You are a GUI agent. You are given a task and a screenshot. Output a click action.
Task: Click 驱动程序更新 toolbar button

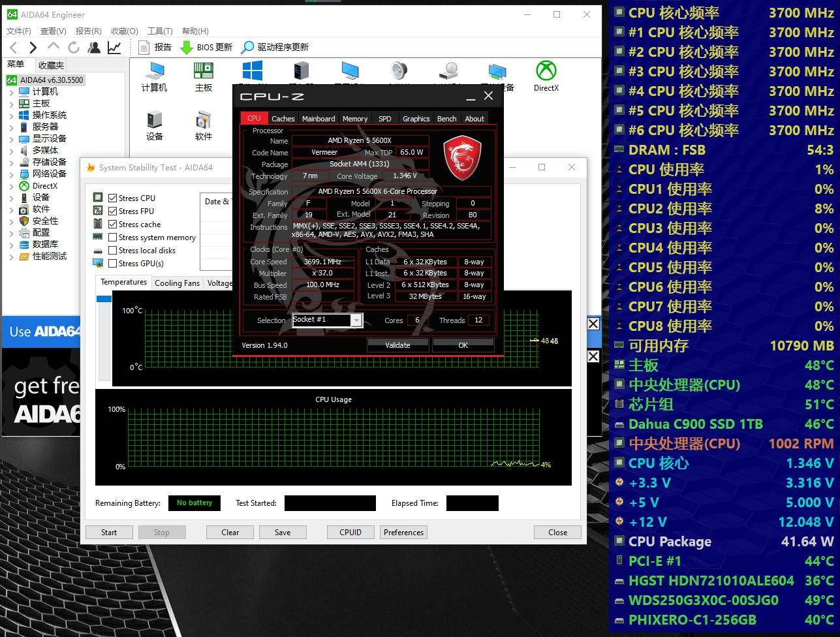(x=275, y=47)
